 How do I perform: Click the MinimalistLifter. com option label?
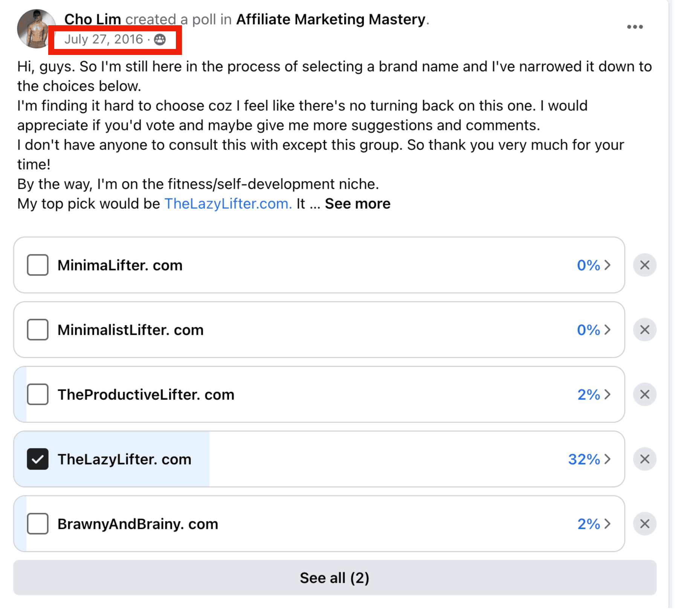pos(130,330)
